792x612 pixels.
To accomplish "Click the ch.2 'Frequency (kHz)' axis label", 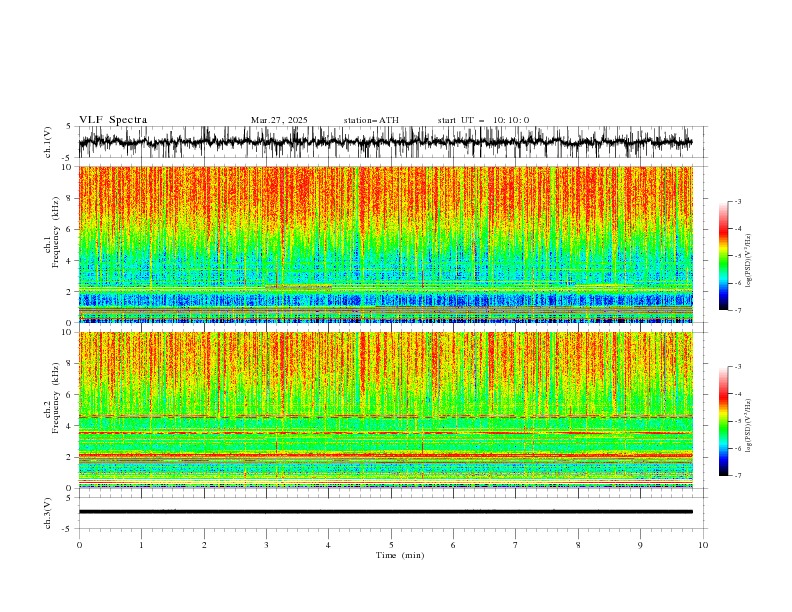I will (56, 398).
